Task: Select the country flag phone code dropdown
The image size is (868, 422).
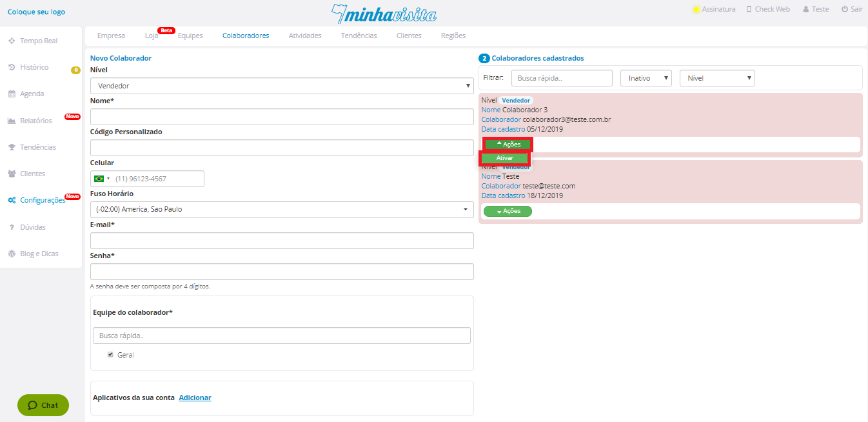Action: (x=102, y=179)
